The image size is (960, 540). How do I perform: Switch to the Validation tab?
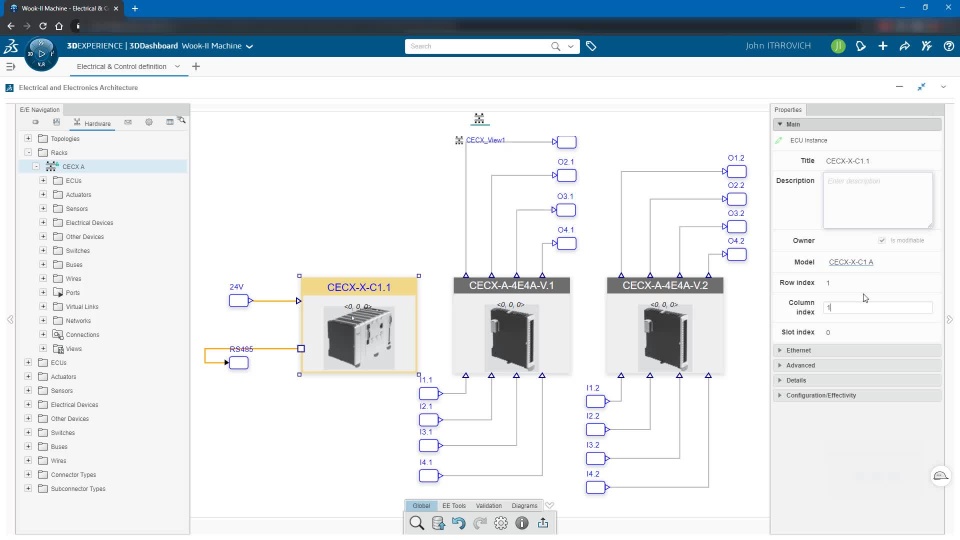coord(489,506)
